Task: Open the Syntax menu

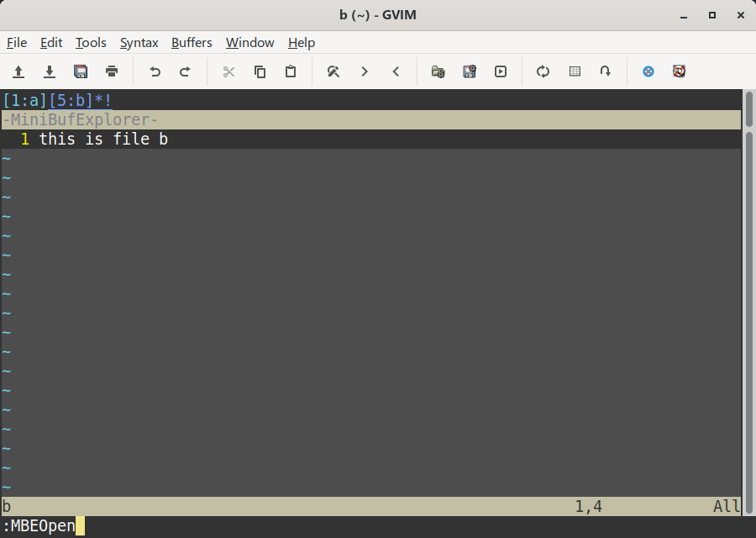Action: coord(139,43)
